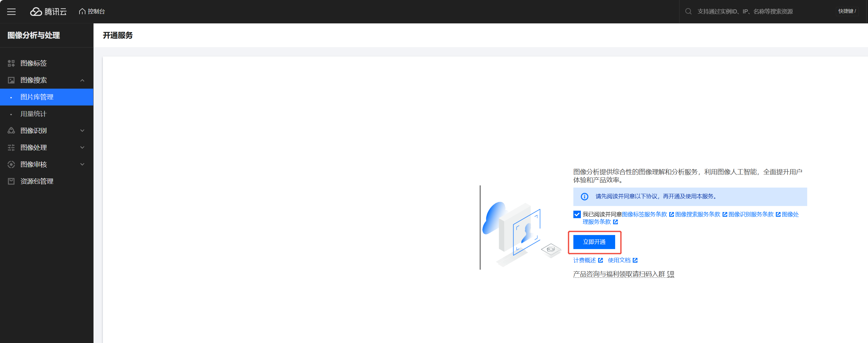Click the 图像搜索 sidebar icon
Screen dimensions: 868x343
point(11,80)
